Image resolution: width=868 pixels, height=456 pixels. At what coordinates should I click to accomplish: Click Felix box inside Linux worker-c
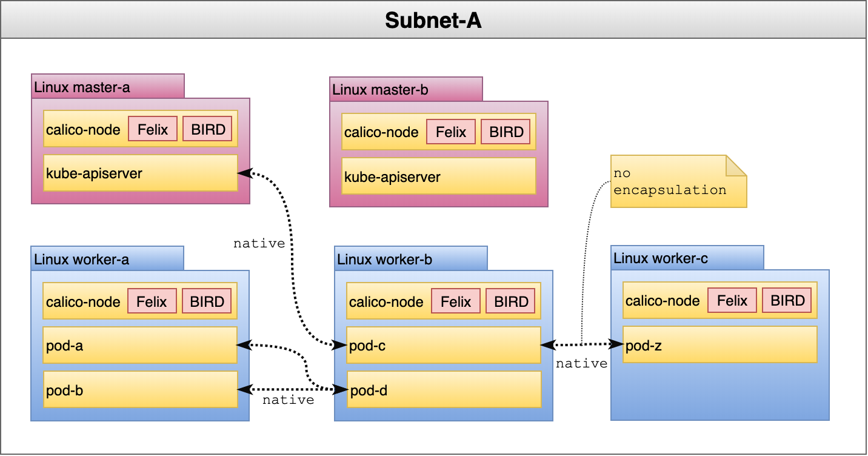coord(732,301)
